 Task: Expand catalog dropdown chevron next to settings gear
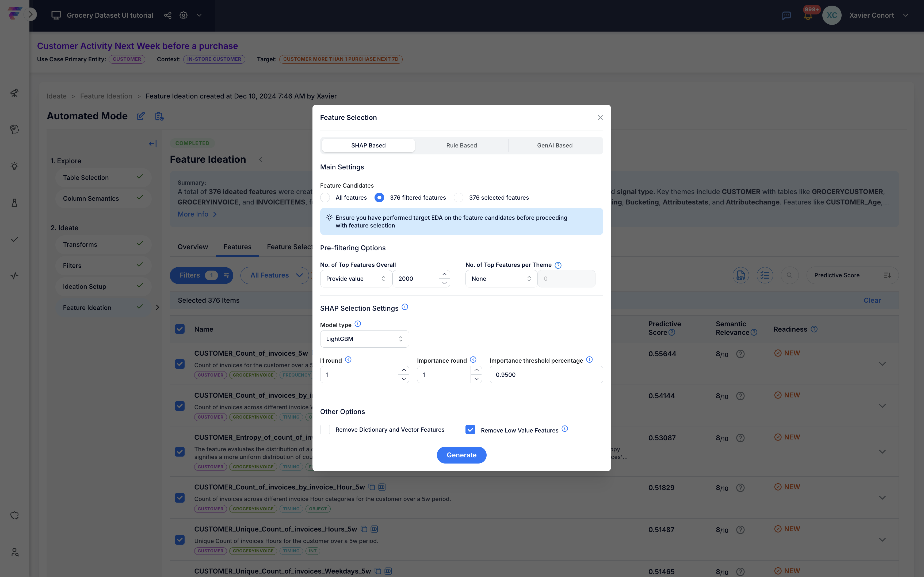(199, 15)
